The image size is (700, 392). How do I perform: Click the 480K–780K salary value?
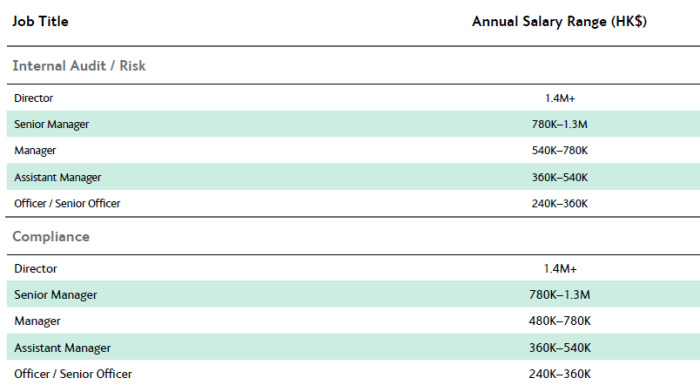tap(560, 321)
